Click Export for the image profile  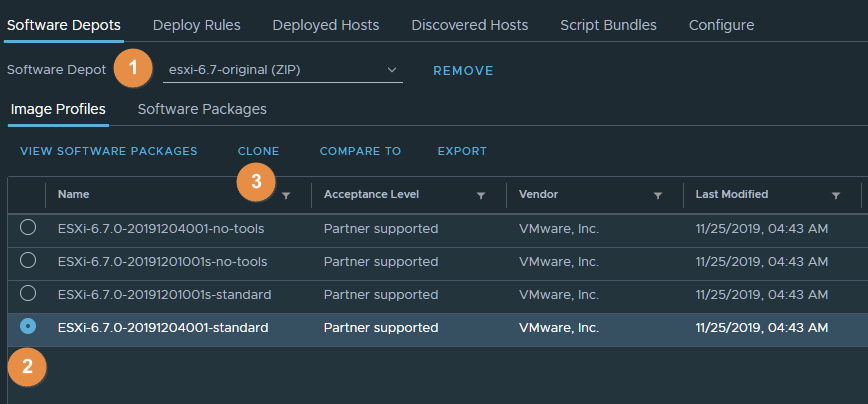click(x=462, y=152)
